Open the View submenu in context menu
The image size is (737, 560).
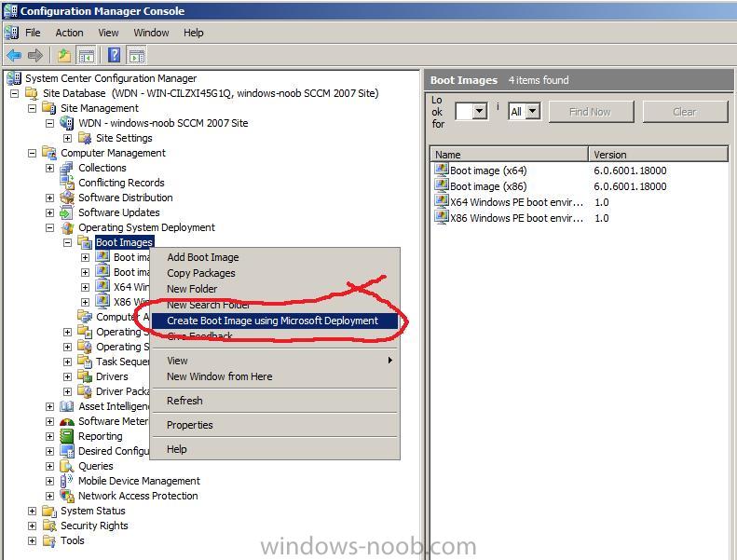tap(275, 361)
